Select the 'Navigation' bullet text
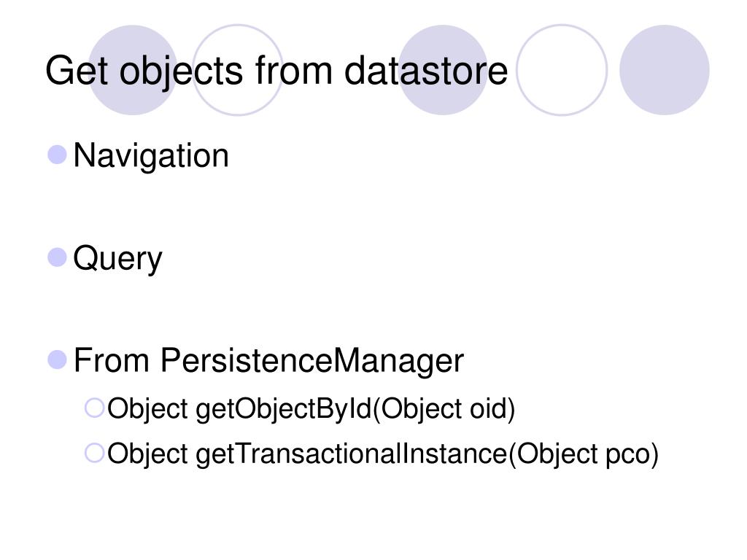Image resolution: width=747 pixels, height=560 pixels. 151,156
